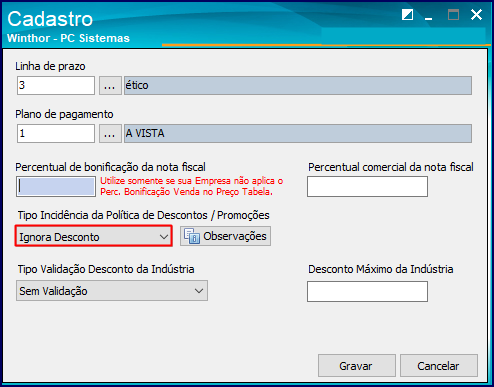
Task: Click the A VISTA description field
Action: [298, 134]
